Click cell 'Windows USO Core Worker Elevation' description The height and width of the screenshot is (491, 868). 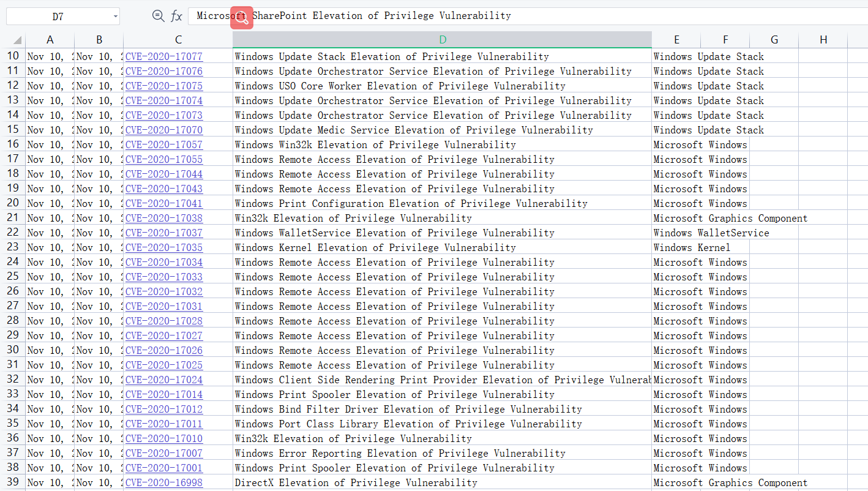443,86
